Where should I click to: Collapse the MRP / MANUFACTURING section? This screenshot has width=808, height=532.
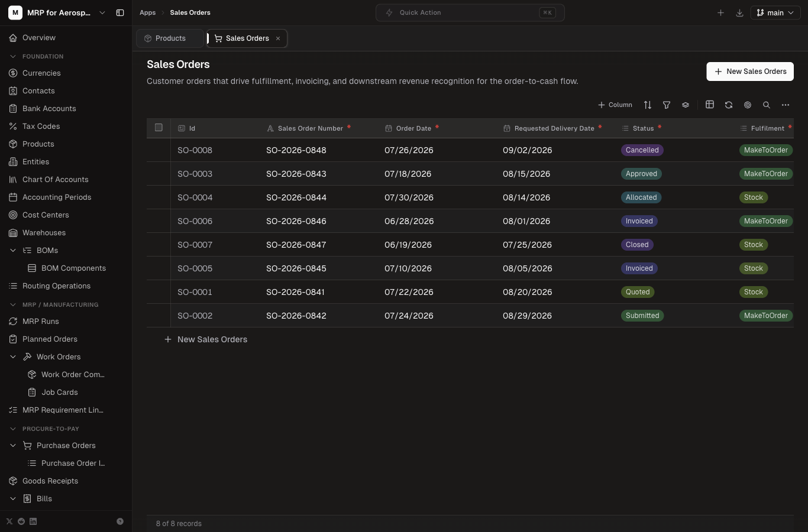[13, 305]
